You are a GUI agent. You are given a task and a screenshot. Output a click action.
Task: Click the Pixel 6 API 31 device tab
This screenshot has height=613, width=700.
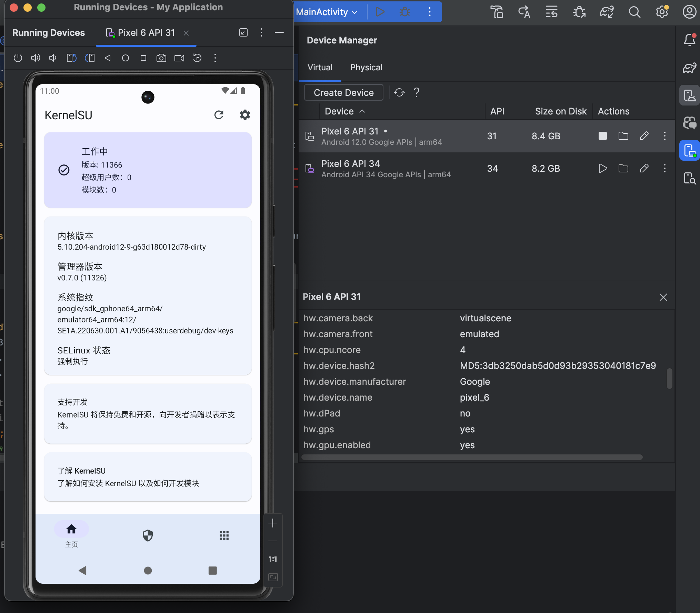[147, 32]
